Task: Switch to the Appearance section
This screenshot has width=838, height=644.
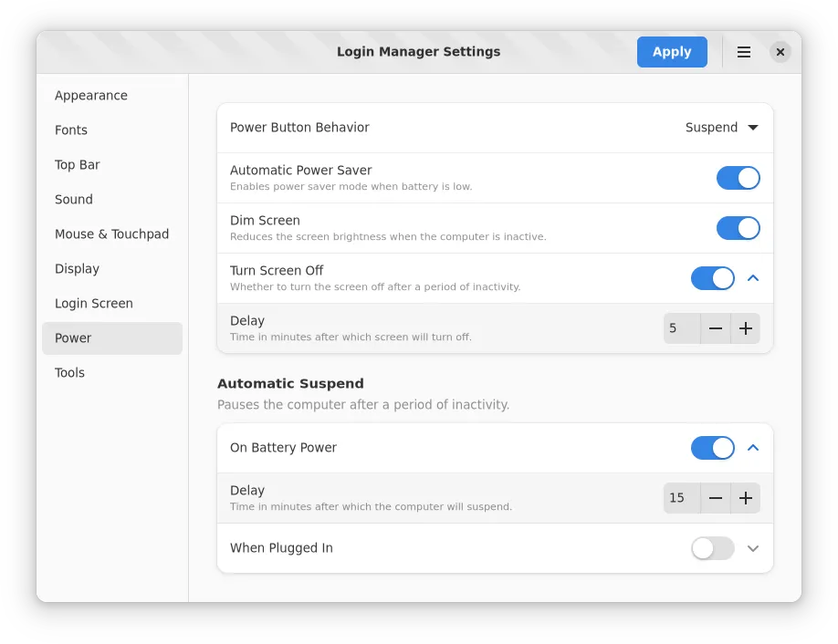Action: [91, 96]
